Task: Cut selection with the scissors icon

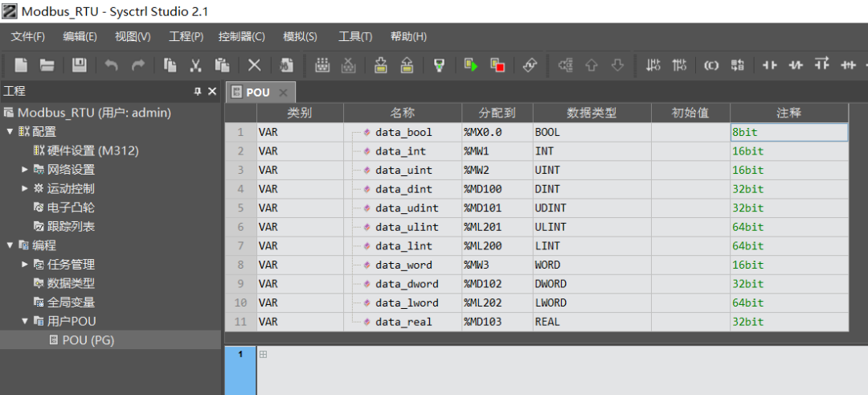Action: click(195, 65)
